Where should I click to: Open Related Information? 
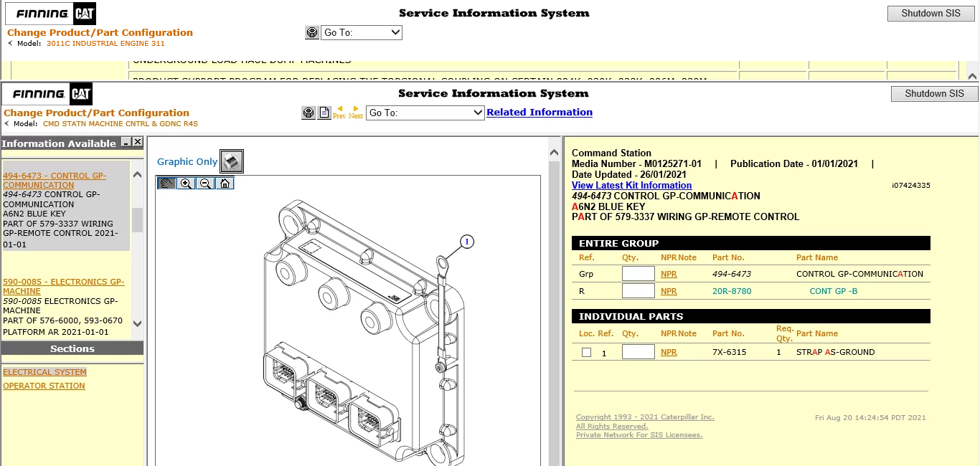point(540,112)
